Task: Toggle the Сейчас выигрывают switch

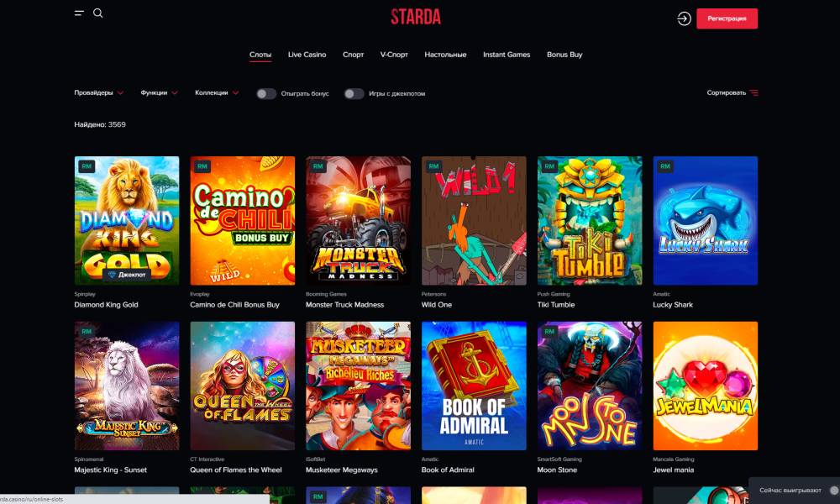Action: coord(834,490)
